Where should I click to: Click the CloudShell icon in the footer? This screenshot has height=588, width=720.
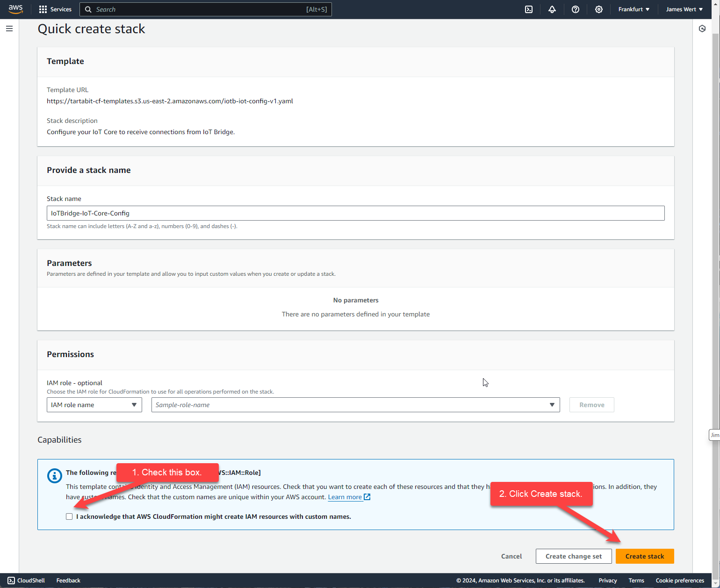pos(11,581)
